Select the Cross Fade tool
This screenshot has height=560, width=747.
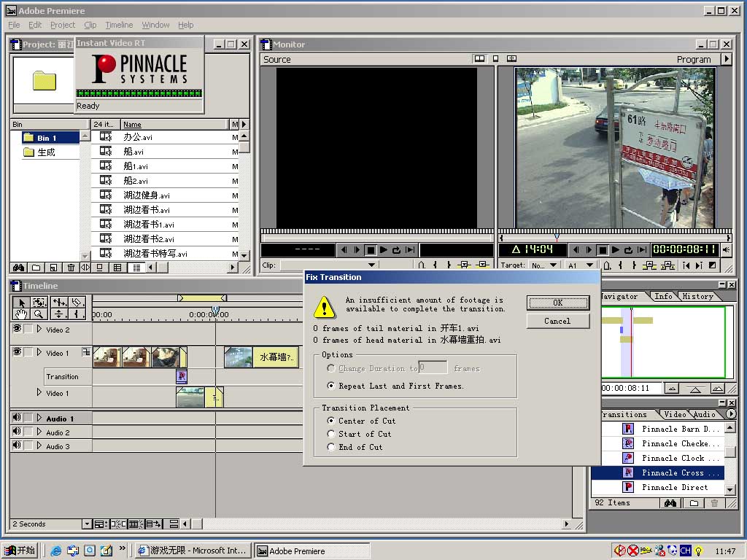(x=60, y=314)
